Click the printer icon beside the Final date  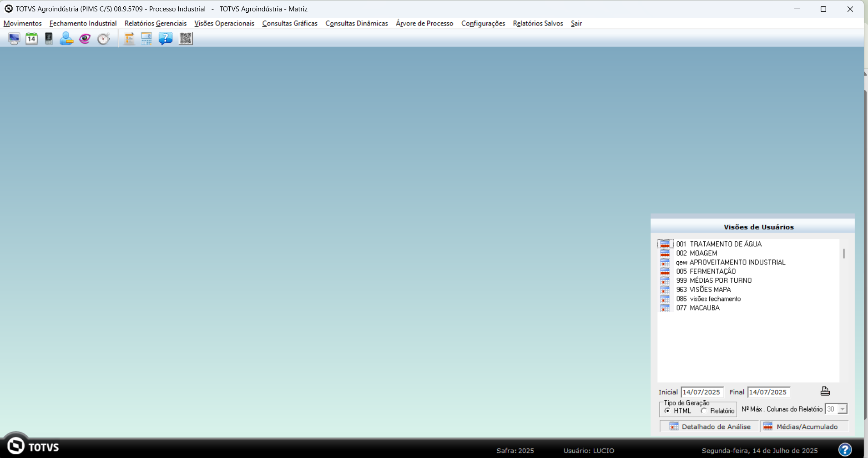tap(825, 391)
